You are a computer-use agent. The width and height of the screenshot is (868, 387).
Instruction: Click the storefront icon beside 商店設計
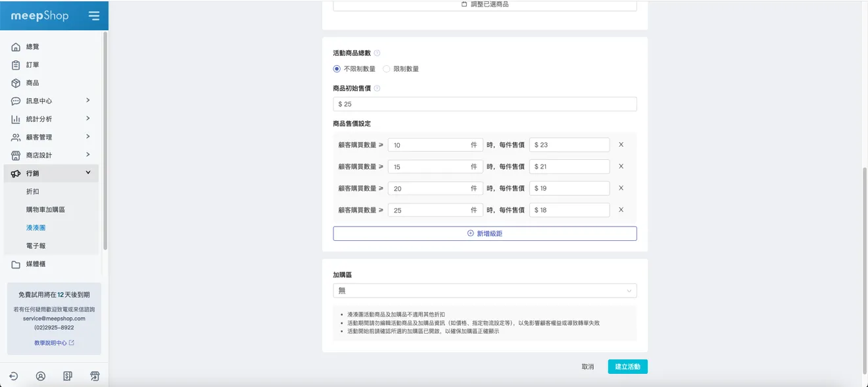(16, 155)
